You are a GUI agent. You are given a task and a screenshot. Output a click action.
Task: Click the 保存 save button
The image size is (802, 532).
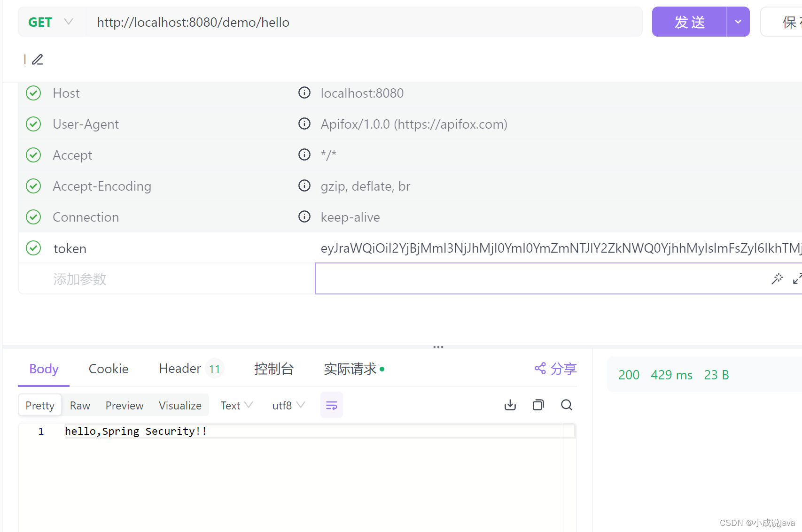pos(782,22)
